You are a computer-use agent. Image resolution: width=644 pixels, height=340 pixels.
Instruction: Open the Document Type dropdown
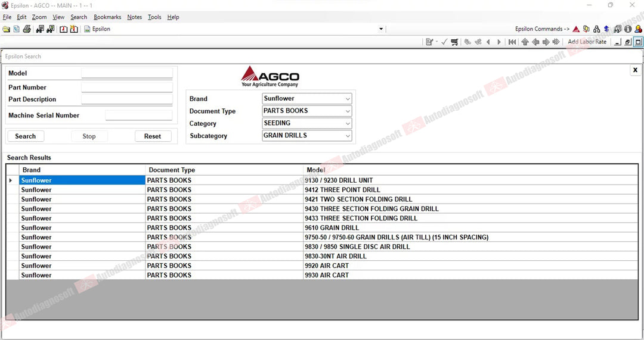pos(307,111)
